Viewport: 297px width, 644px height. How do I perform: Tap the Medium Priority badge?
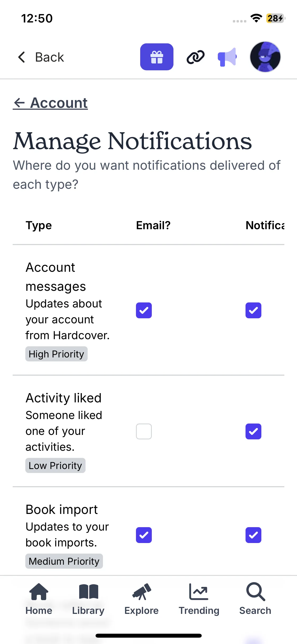pos(64,561)
